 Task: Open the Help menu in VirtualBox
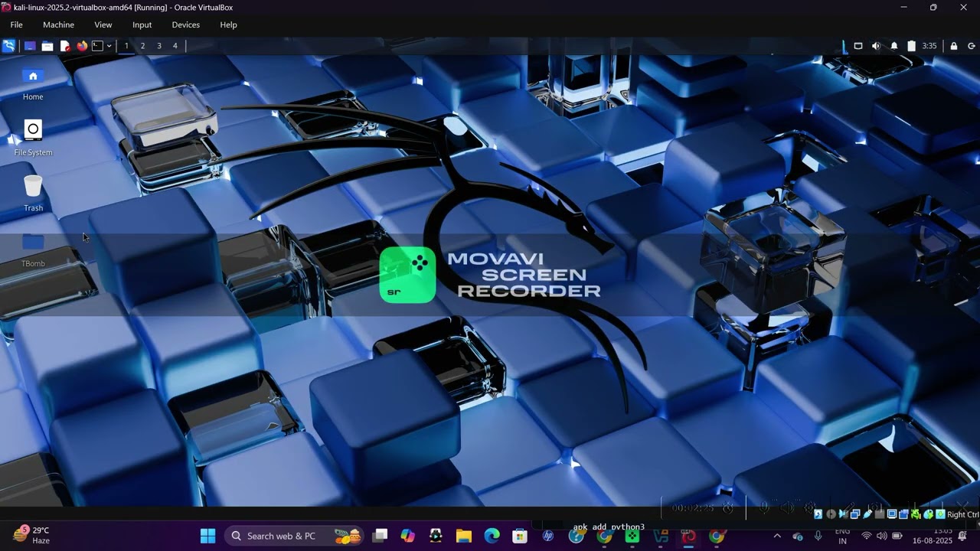tap(228, 24)
